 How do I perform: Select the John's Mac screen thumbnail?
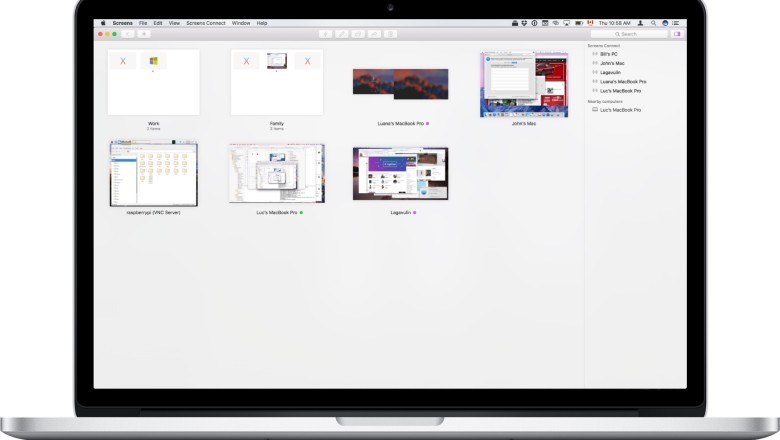(524, 85)
